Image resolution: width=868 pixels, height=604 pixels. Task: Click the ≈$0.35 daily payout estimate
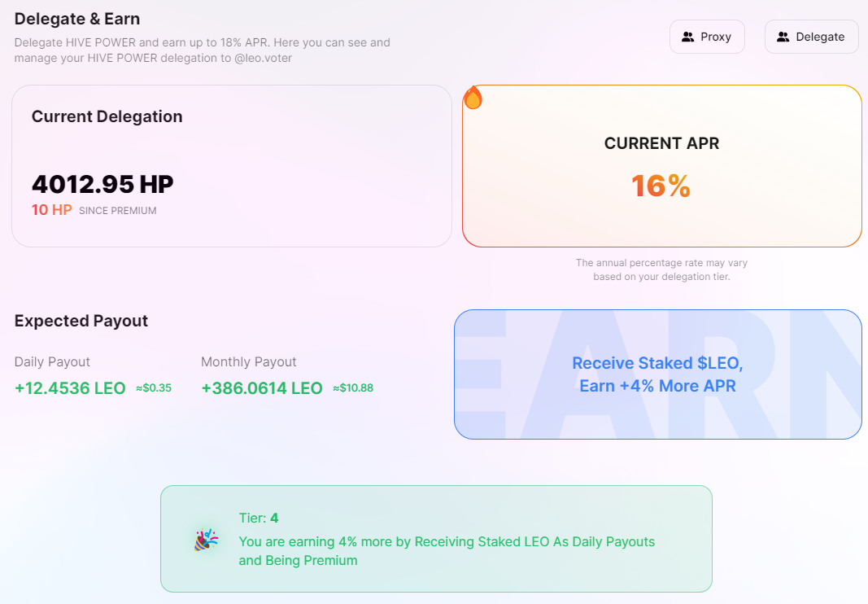click(x=154, y=388)
